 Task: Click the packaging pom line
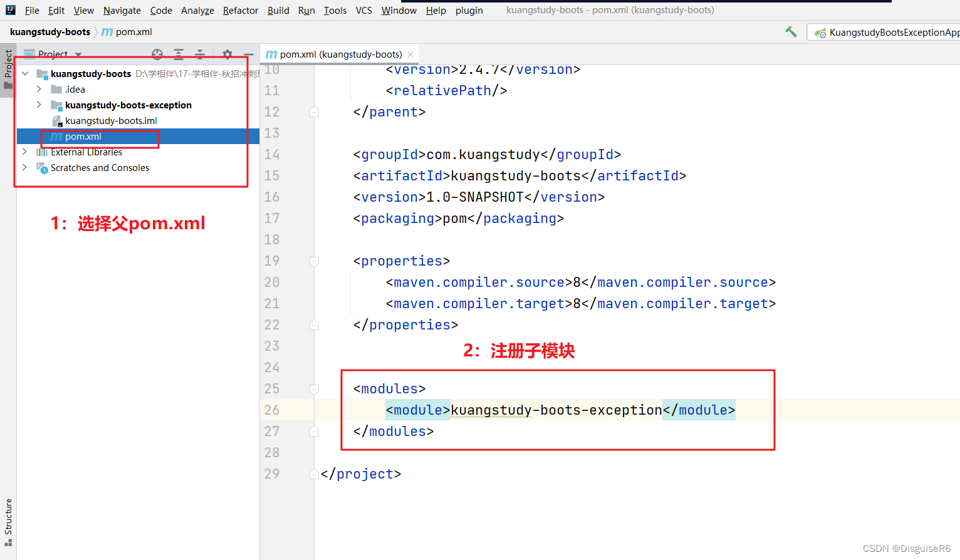coord(459,219)
